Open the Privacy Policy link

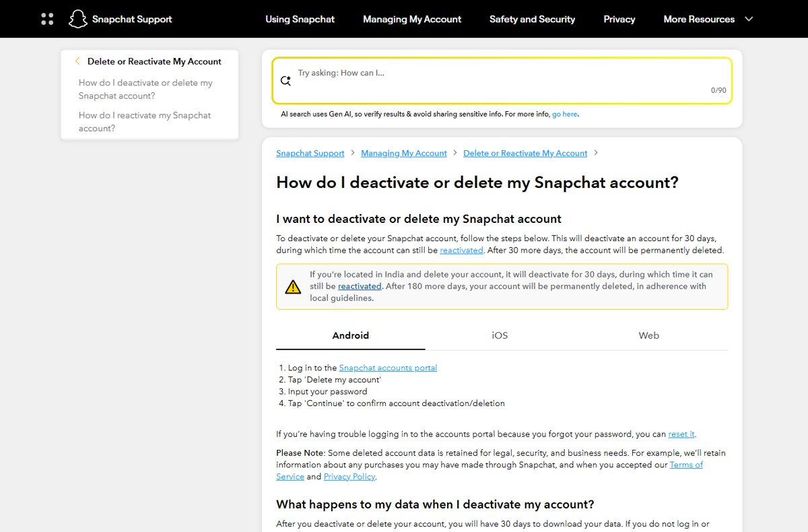click(349, 477)
